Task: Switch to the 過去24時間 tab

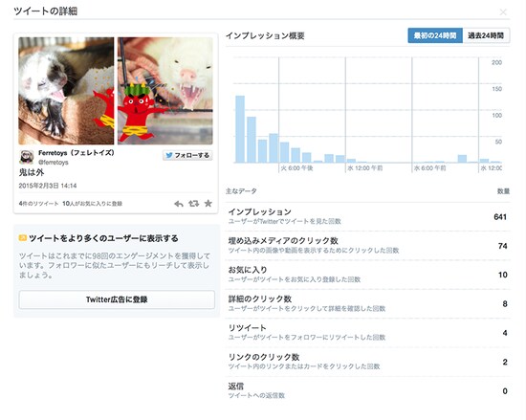Action: [x=486, y=35]
